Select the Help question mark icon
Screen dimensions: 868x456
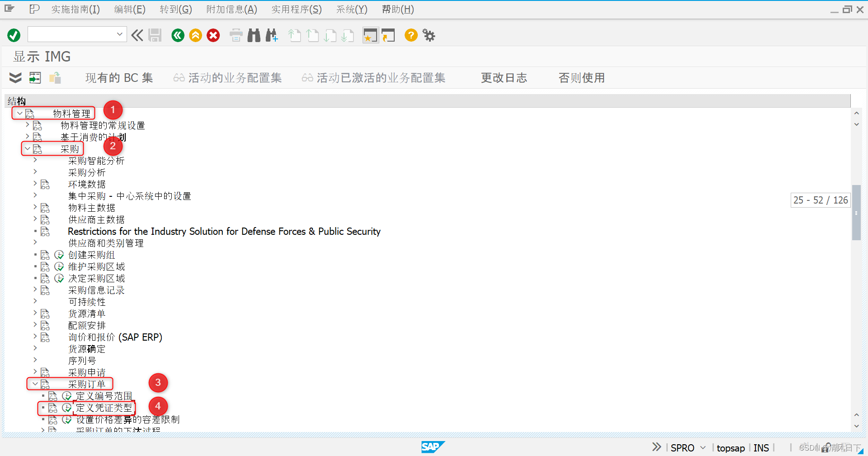click(x=410, y=35)
